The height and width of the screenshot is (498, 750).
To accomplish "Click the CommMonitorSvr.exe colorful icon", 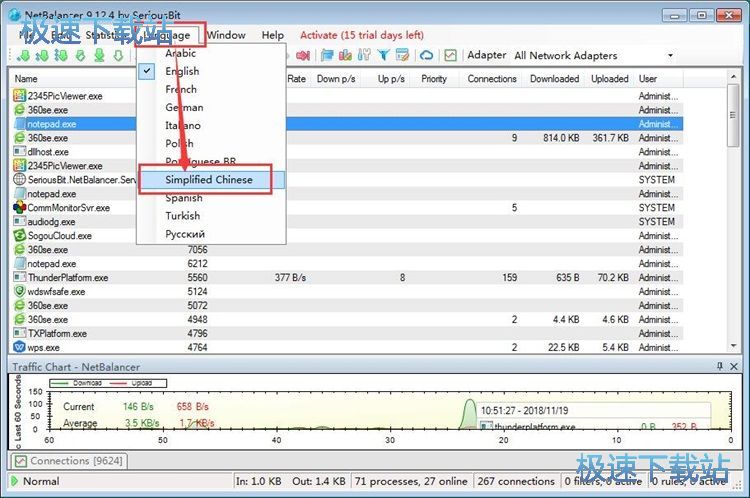I will [20, 208].
